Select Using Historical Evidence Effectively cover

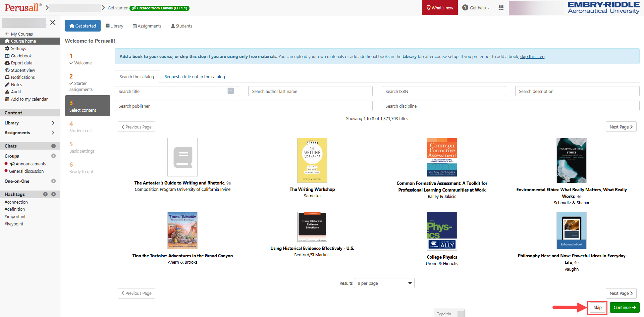click(312, 227)
